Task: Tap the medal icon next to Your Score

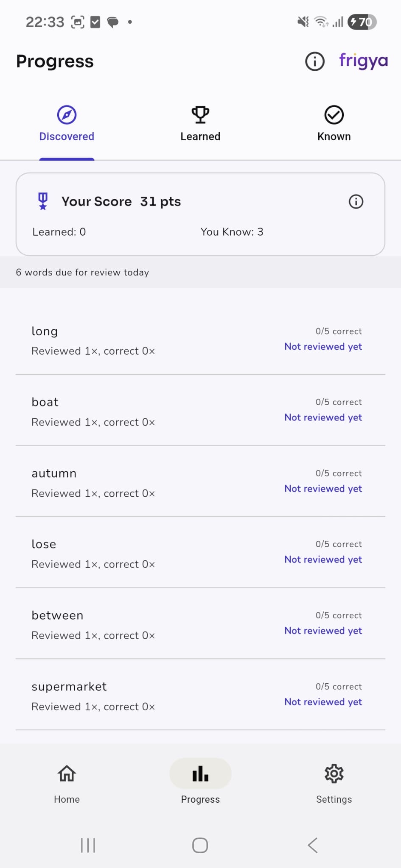Action: pyautogui.click(x=43, y=201)
